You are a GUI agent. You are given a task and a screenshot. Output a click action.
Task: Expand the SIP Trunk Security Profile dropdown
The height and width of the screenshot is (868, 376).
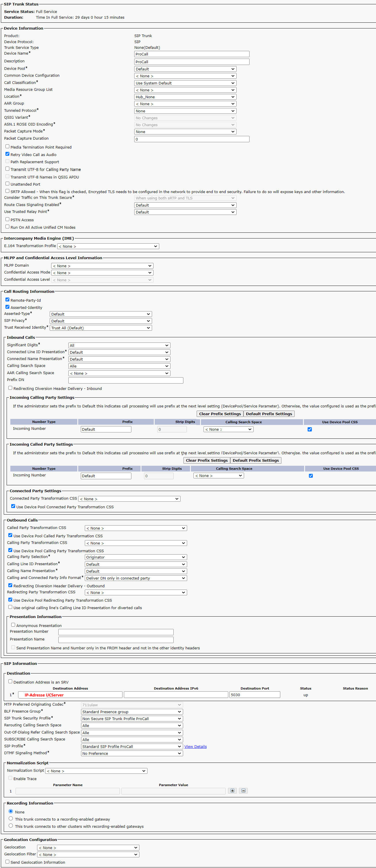(x=132, y=718)
